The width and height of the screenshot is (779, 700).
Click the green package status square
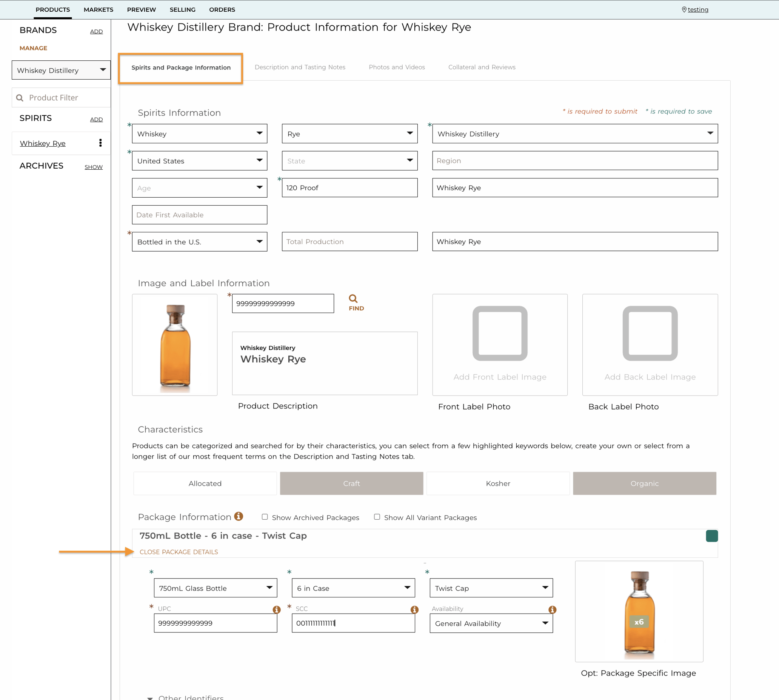pyautogui.click(x=712, y=536)
